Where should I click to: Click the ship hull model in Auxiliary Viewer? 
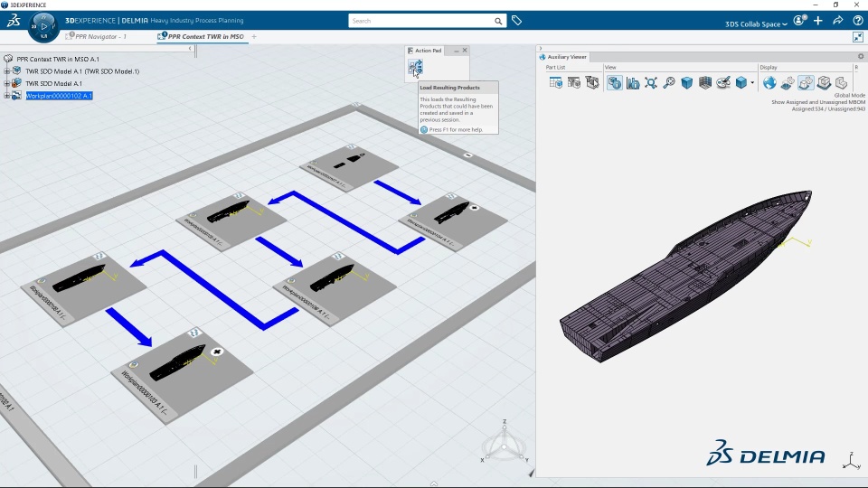(686, 277)
